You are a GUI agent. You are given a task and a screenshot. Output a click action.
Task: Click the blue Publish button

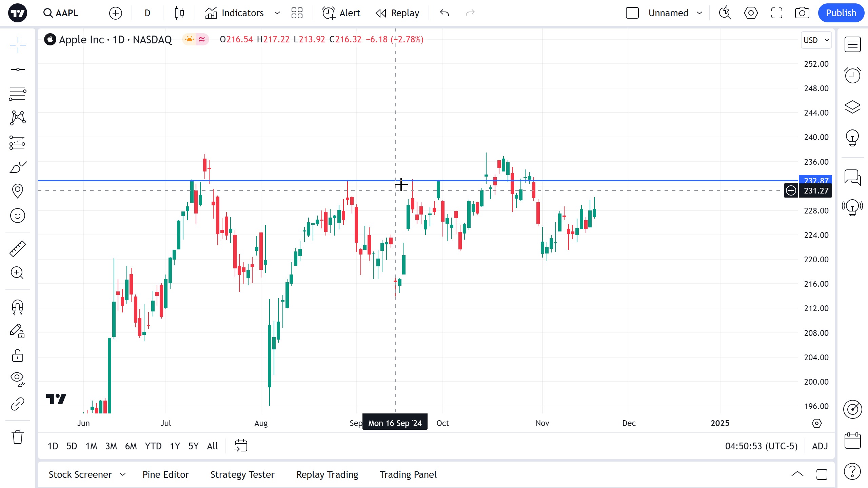(x=841, y=13)
